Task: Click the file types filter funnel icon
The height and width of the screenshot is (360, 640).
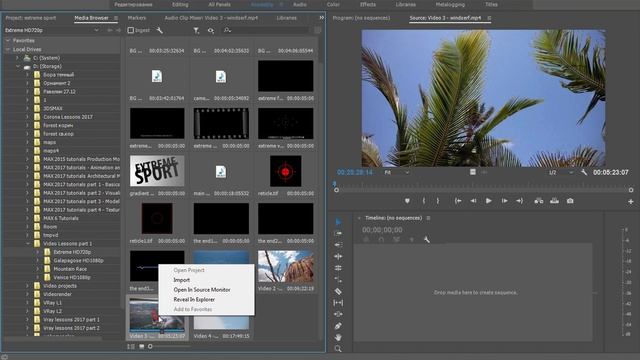Action: click(196, 30)
